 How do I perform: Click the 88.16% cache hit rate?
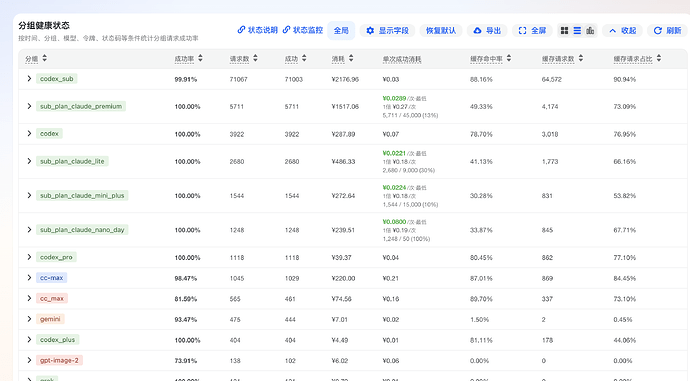click(x=481, y=80)
